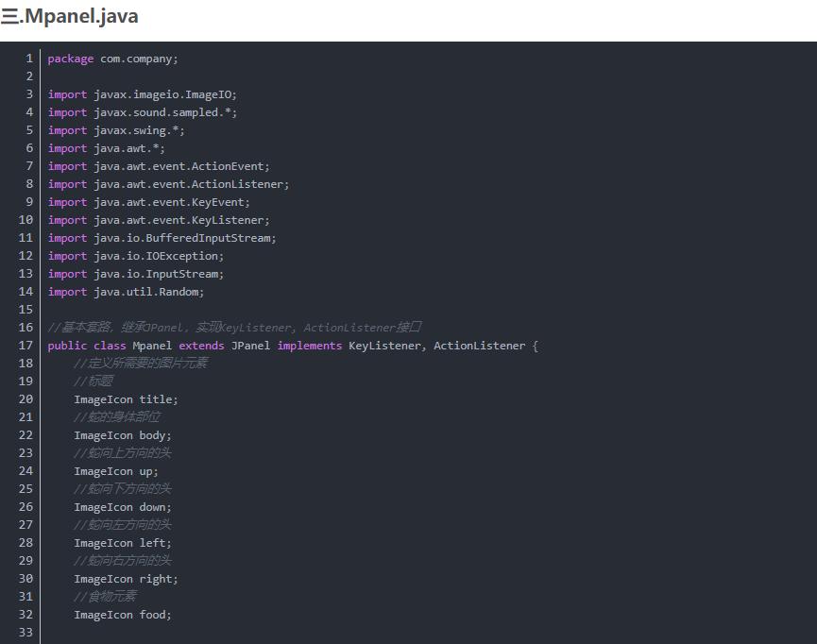Click the extends keyword on line 17

201,346
